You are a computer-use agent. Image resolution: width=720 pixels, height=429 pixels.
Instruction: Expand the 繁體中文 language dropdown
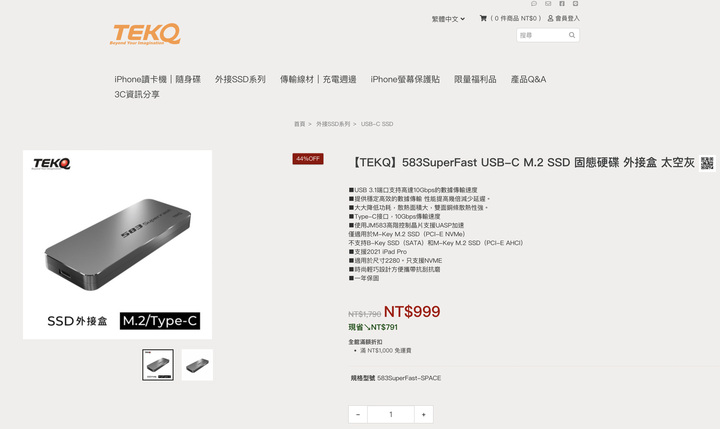(448, 19)
